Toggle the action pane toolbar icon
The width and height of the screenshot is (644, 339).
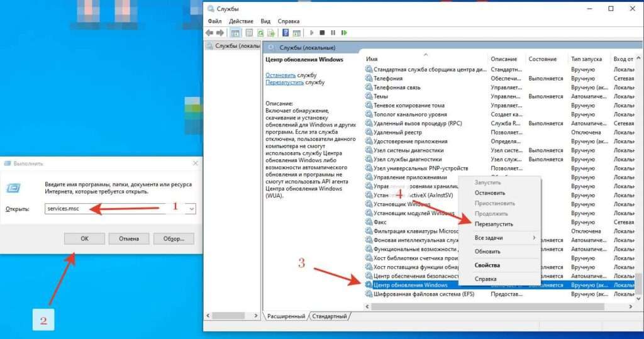297,33
